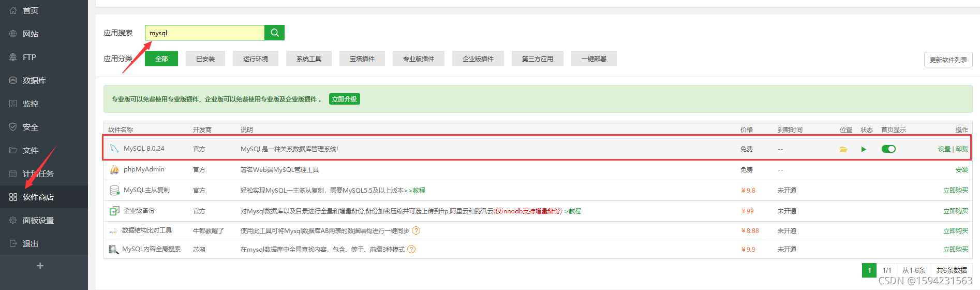Click the 数据结构比对工具 icon
Screen dimensions: 980x290
113,231
